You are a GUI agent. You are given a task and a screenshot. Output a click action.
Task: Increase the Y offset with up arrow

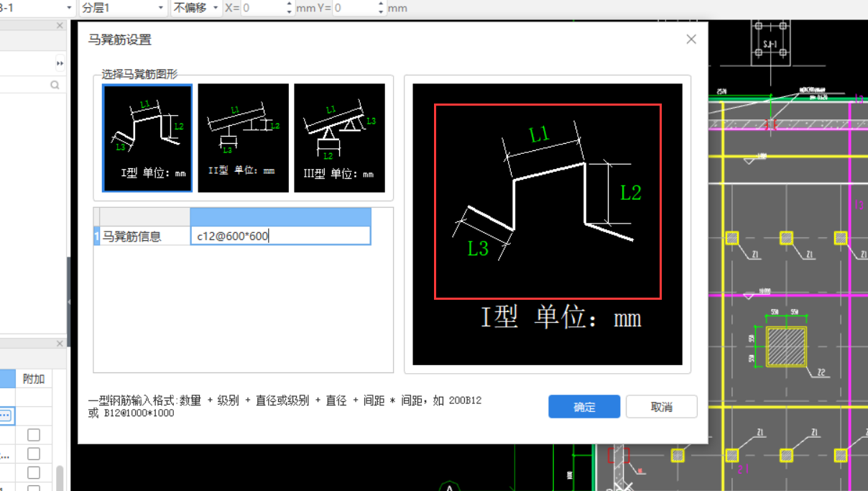381,4
